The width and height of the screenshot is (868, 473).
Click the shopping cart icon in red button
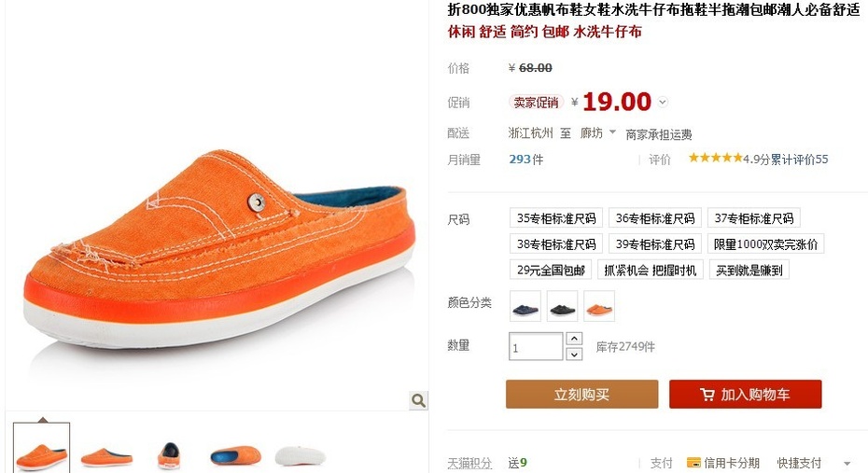707,395
